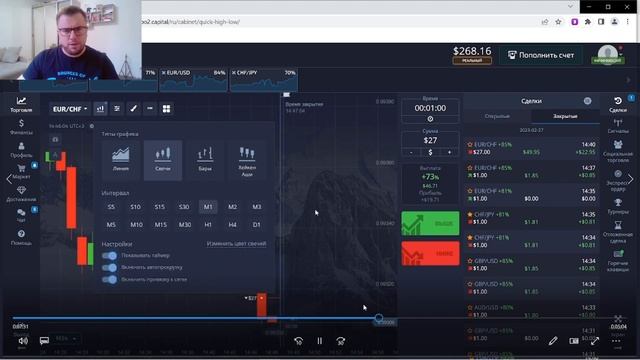
Task: Open Отложенные сделки hourglass icon
Action: [618, 232]
